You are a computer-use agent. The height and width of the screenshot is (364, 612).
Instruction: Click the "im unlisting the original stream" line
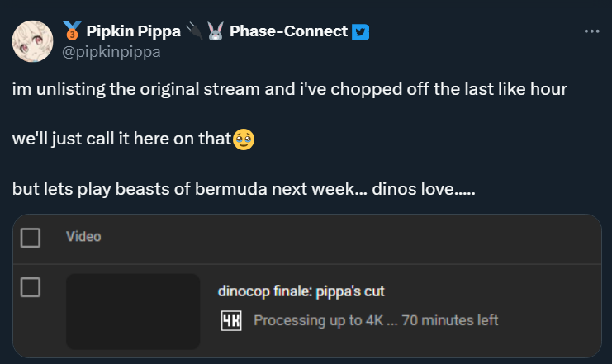tap(289, 89)
